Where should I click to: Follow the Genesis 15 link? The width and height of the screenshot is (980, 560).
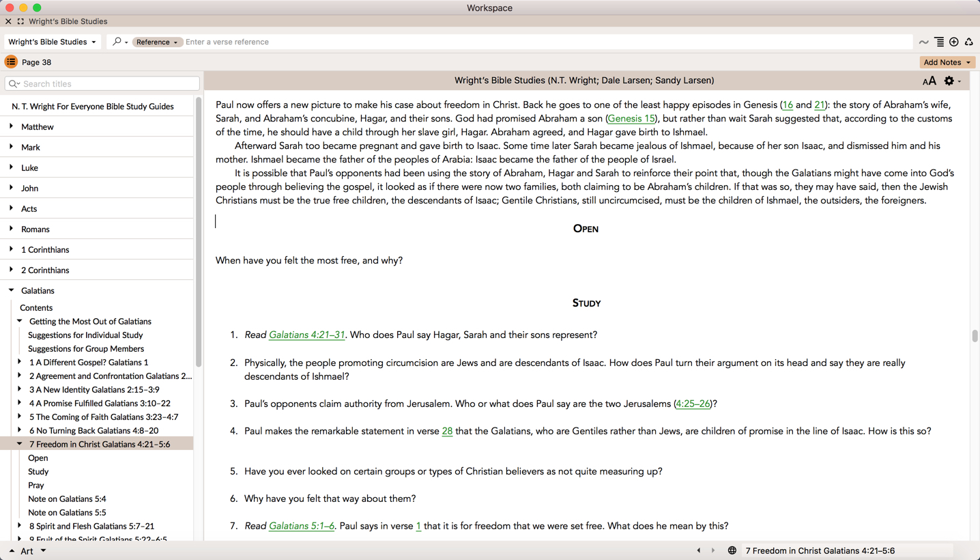(631, 118)
